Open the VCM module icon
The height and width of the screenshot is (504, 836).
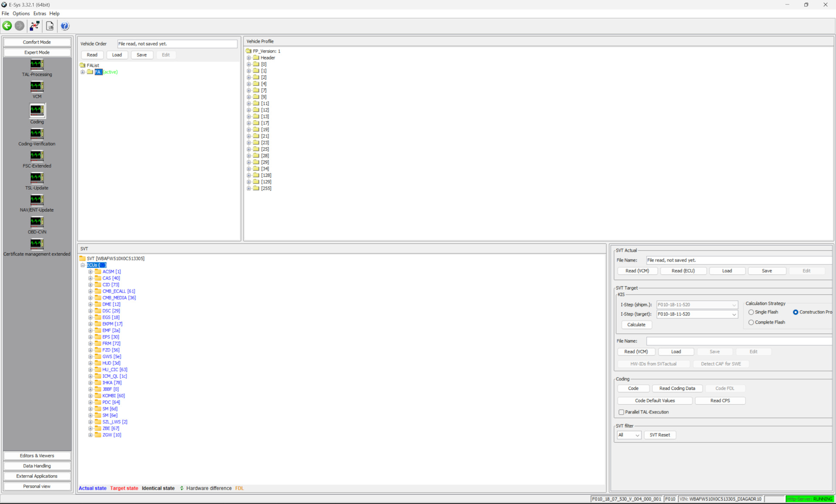(x=37, y=87)
